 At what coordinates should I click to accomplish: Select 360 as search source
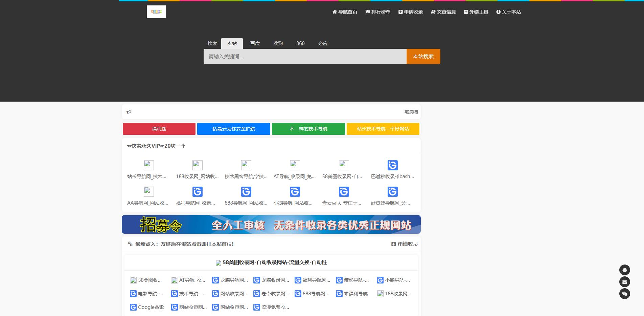point(300,43)
